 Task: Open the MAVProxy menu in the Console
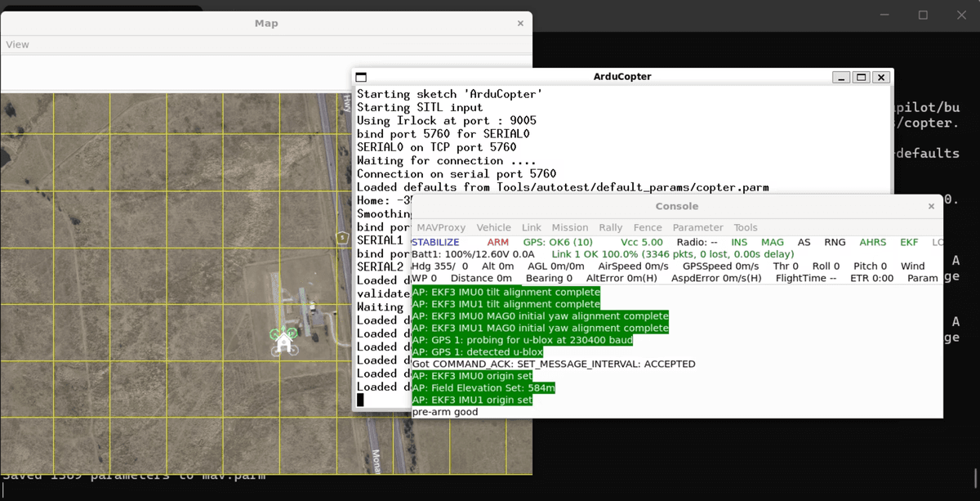point(441,227)
